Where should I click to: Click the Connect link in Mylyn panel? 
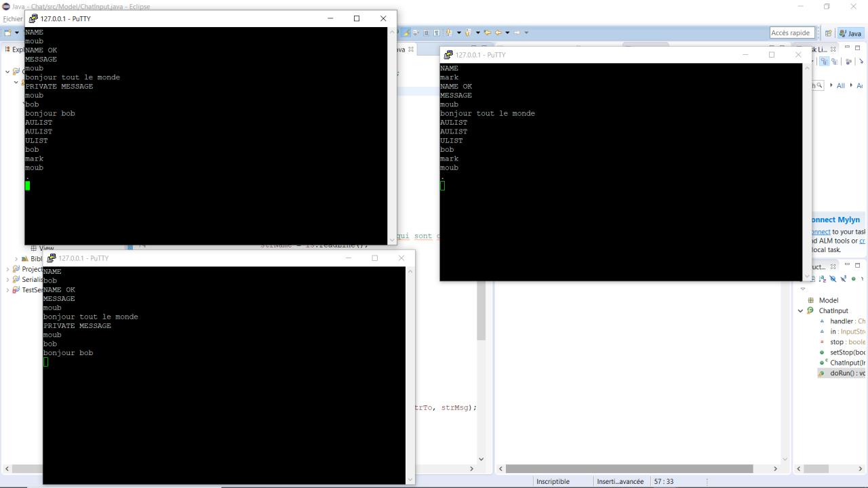click(x=821, y=232)
